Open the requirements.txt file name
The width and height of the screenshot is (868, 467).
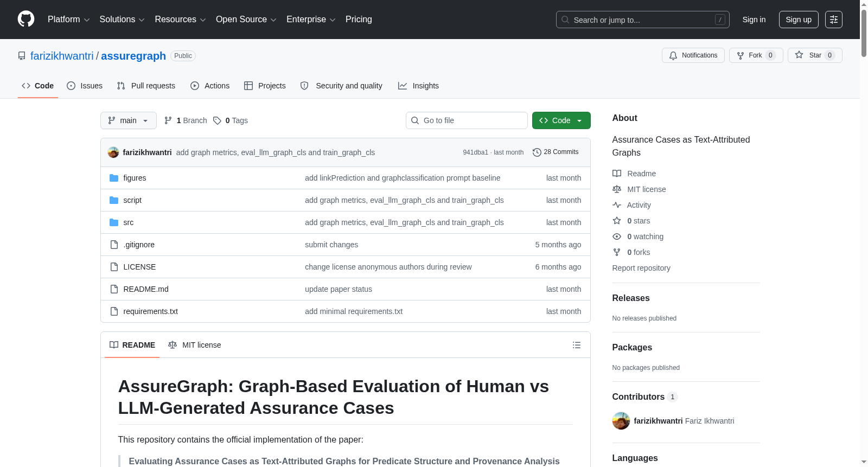tap(151, 311)
